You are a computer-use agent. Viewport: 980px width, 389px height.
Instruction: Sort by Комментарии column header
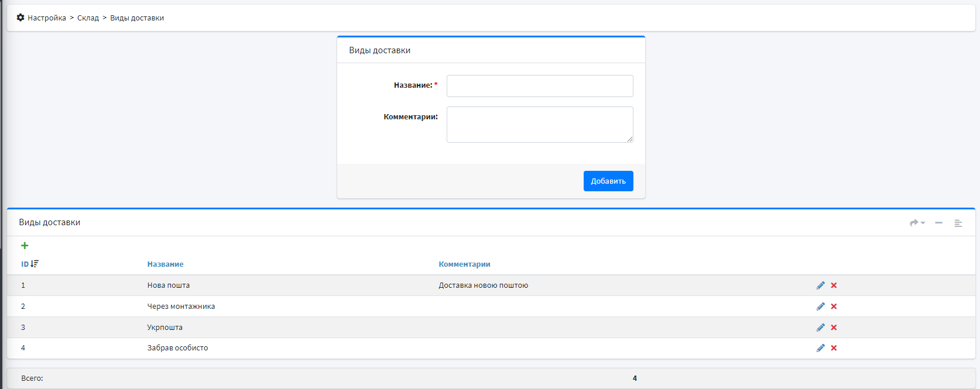click(464, 264)
